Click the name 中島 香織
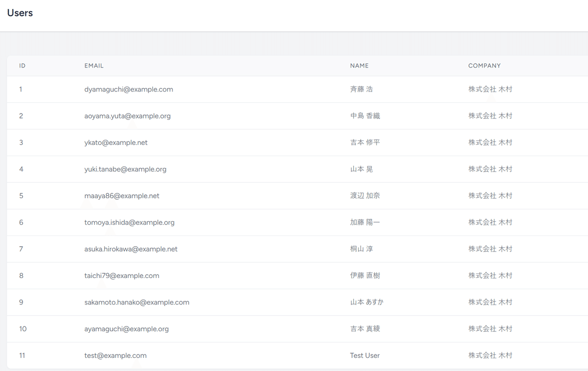 point(365,116)
